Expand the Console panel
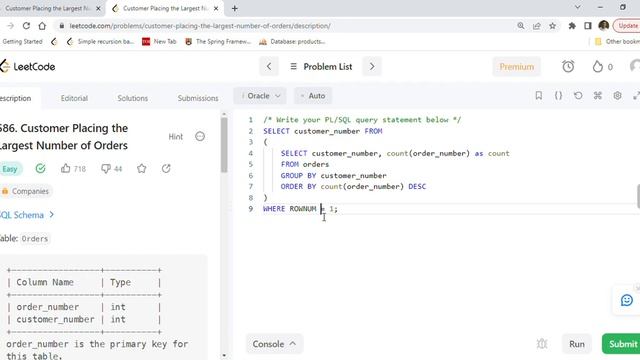 click(x=274, y=344)
